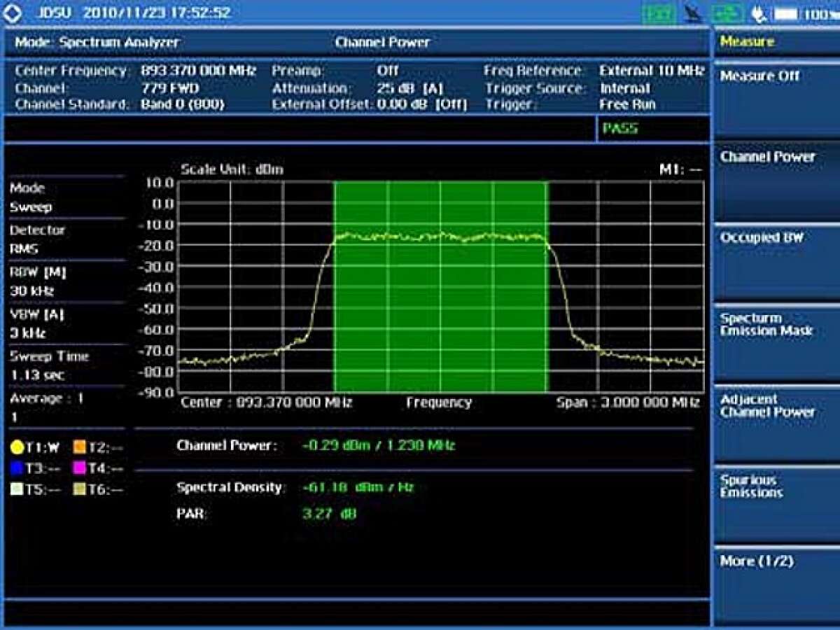Image resolution: width=840 pixels, height=630 pixels.
Task: Click the first green status indicator in top bar
Action: (x=658, y=13)
